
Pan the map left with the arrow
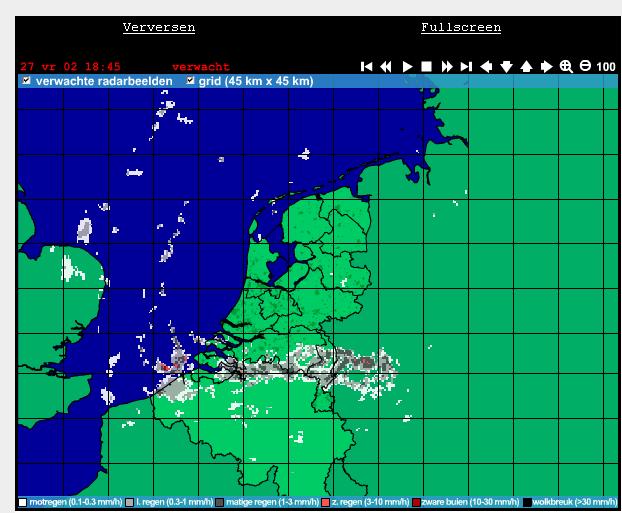486,67
